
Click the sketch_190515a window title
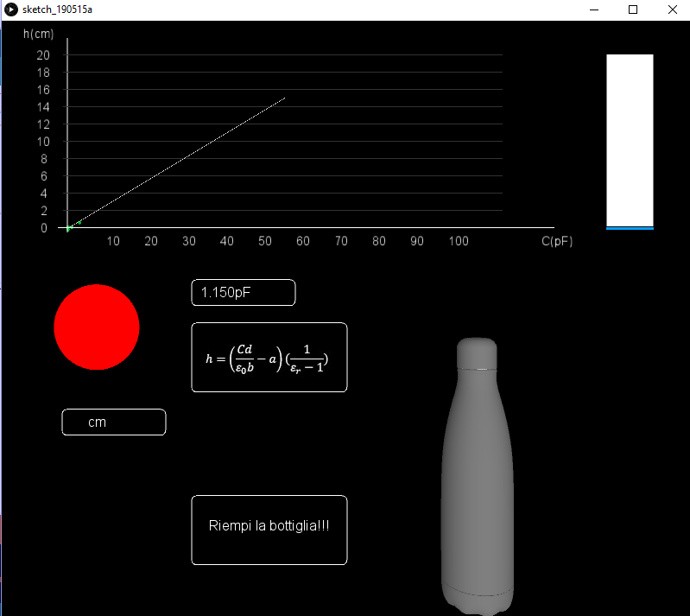pos(57,10)
